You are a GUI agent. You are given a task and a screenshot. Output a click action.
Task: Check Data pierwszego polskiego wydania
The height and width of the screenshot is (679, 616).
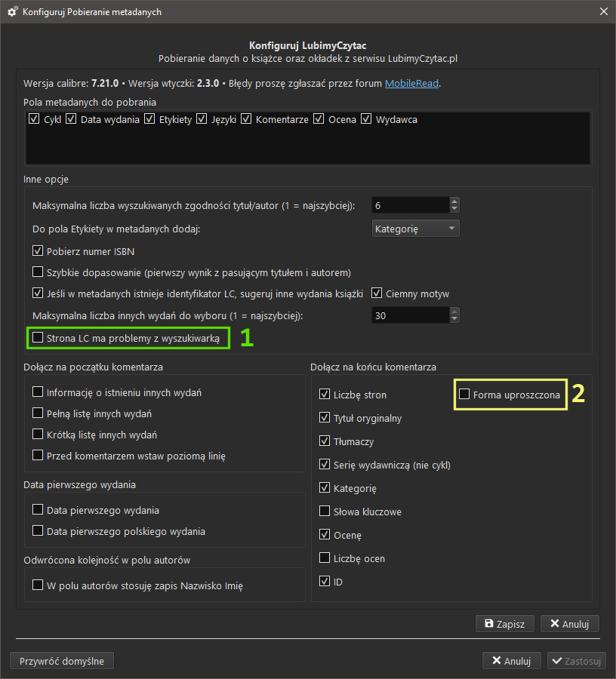[38, 531]
